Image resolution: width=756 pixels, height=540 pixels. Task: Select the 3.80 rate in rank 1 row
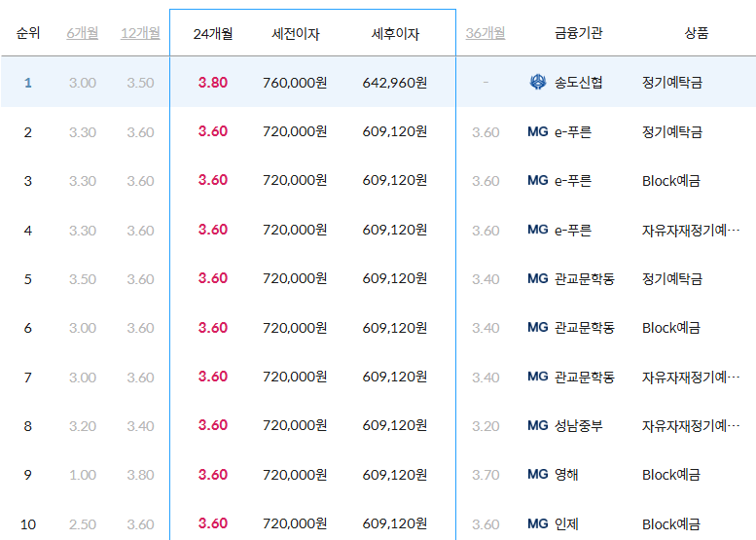point(213,83)
